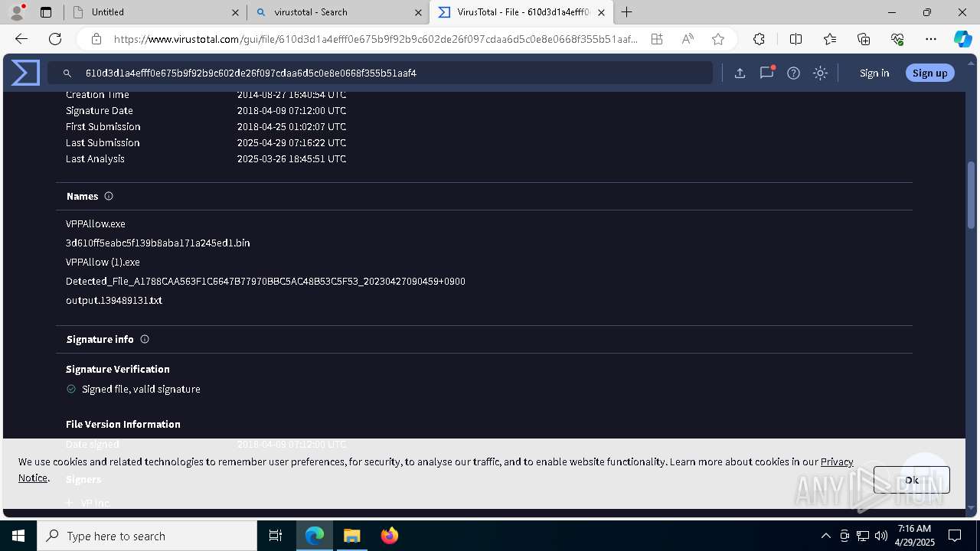980x551 pixels.
Task: Select the Detected_File_A1788CAA name entry
Action: [x=266, y=281]
